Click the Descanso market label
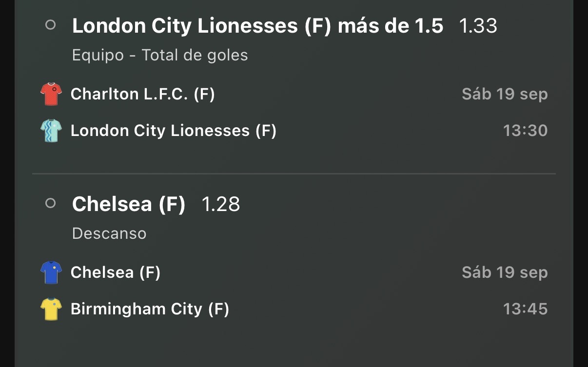Image resolution: width=588 pixels, height=367 pixels. [x=109, y=233]
